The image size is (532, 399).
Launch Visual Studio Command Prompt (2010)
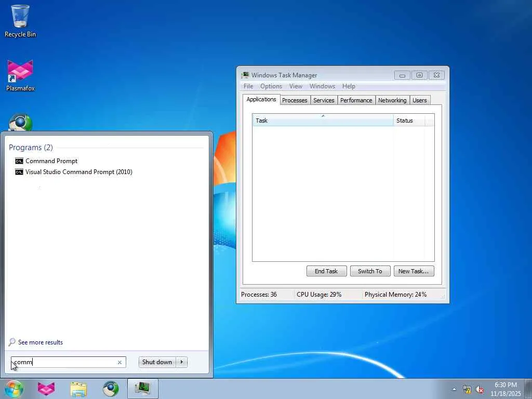tap(74, 171)
